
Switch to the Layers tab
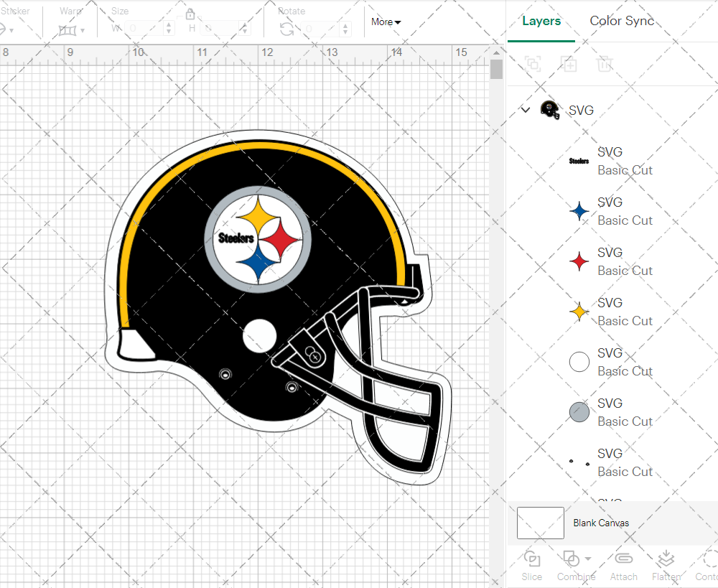[541, 21]
